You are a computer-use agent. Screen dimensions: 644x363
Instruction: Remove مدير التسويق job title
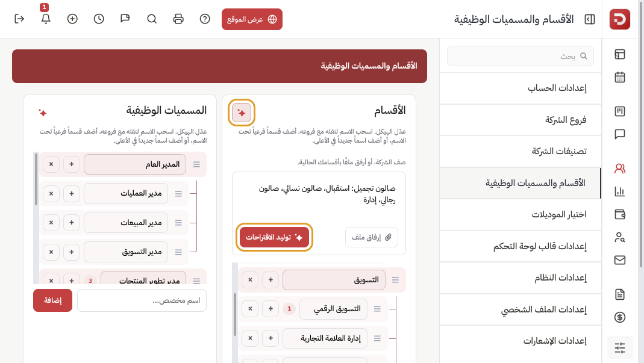(x=51, y=252)
